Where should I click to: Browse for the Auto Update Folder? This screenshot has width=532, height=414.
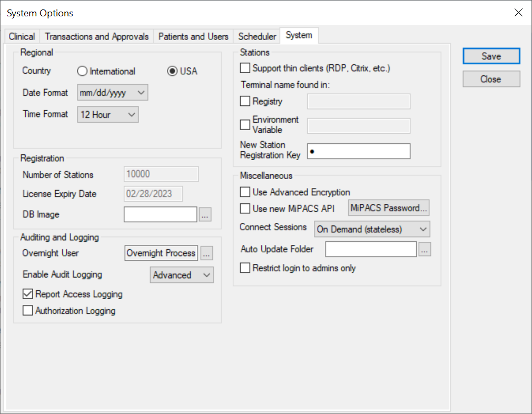coord(425,249)
